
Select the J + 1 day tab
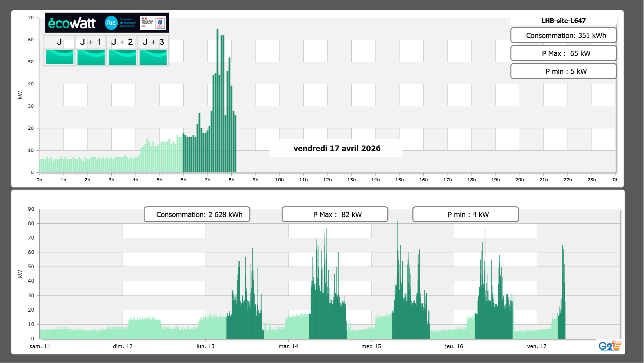tap(91, 42)
